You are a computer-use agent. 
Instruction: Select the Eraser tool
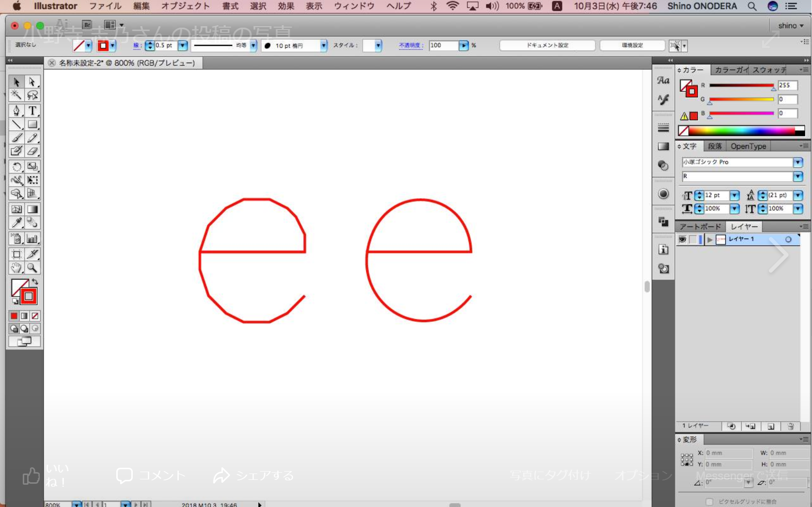(32, 151)
